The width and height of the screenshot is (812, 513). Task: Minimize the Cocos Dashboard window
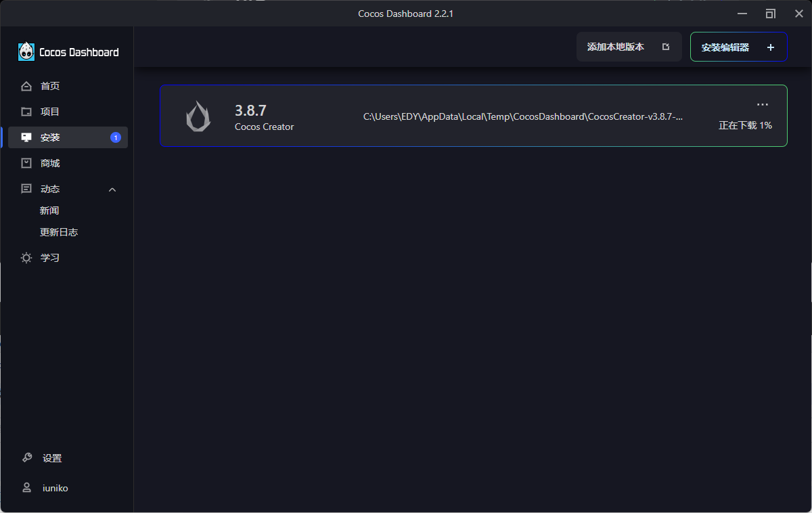click(x=742, y=14)
